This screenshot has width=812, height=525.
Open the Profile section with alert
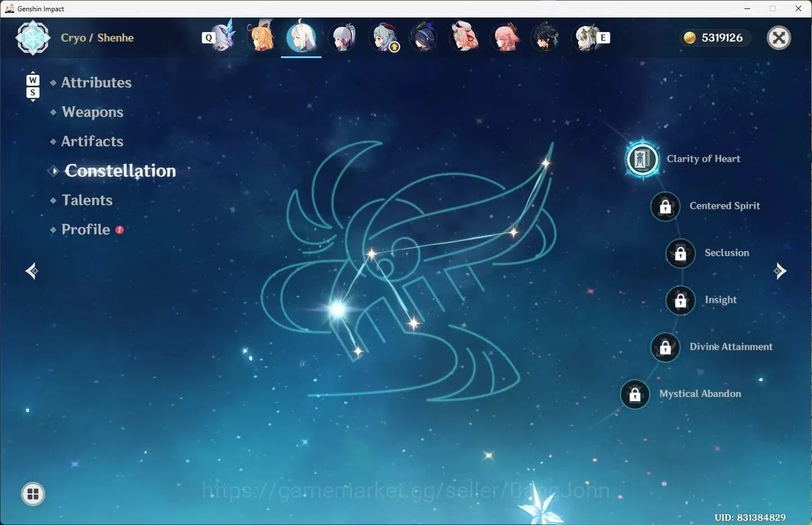pos(86,229)
